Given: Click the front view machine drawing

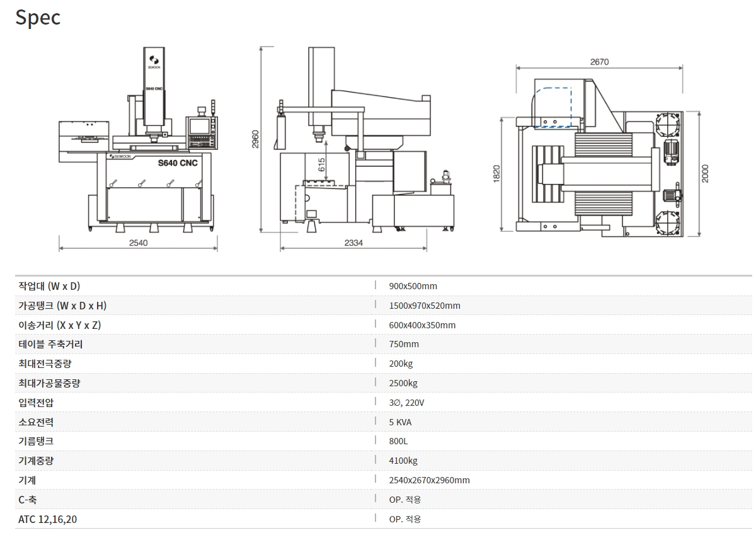Looking at the screenshot, I should (138, 139).
